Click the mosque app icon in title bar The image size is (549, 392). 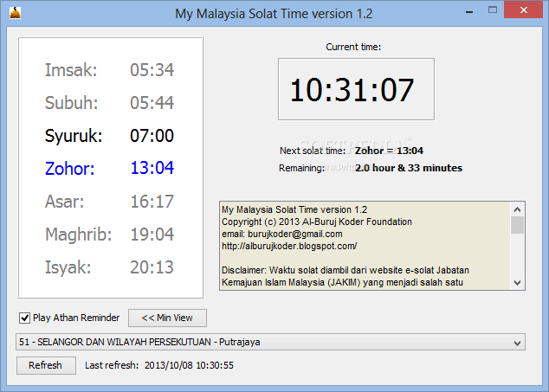[x=15, y=13]
